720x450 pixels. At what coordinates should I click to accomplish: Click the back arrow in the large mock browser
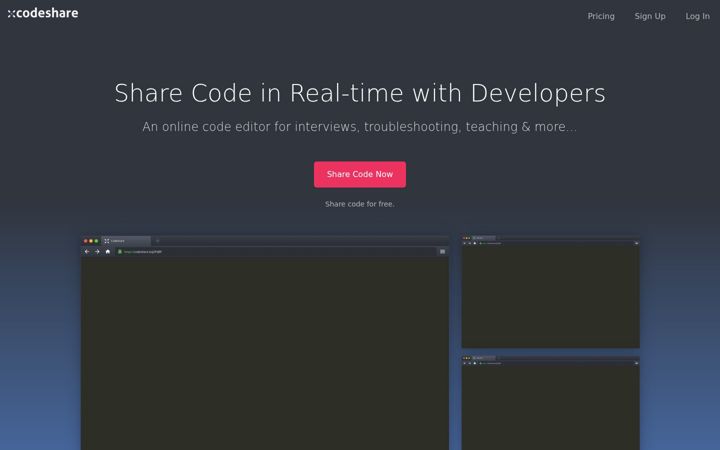[x=87, y=252]
